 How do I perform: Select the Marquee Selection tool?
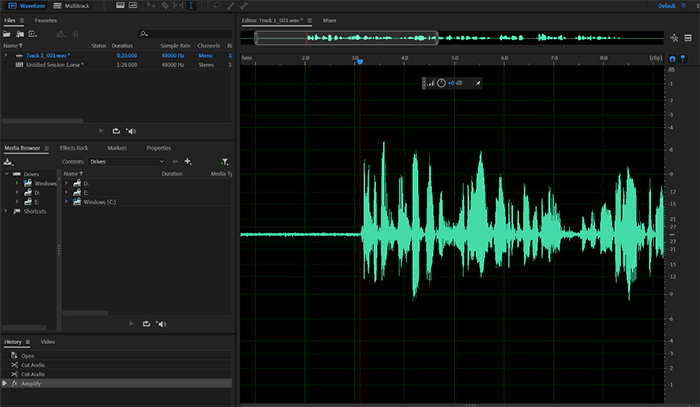pos(205,6)
